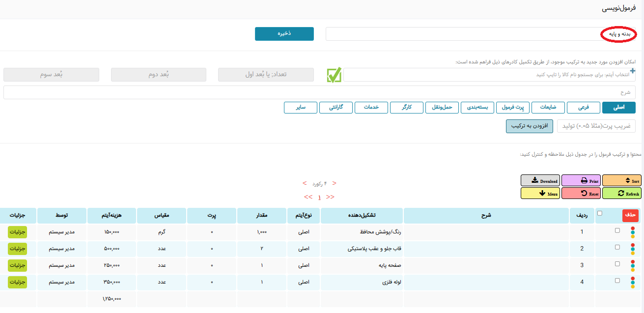Open colored-dots menu for صفحه پایه row
The height and width of the screenshot is (313, 644).
[633, 265]
